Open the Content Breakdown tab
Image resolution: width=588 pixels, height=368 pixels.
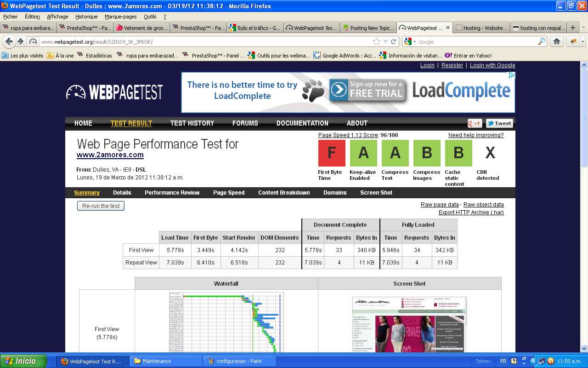coord(284,193)
